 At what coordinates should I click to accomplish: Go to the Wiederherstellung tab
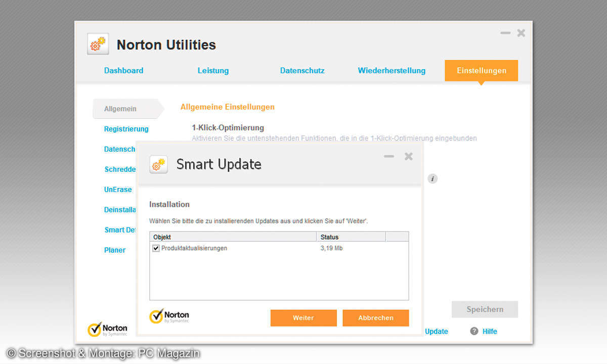(392, 70)
